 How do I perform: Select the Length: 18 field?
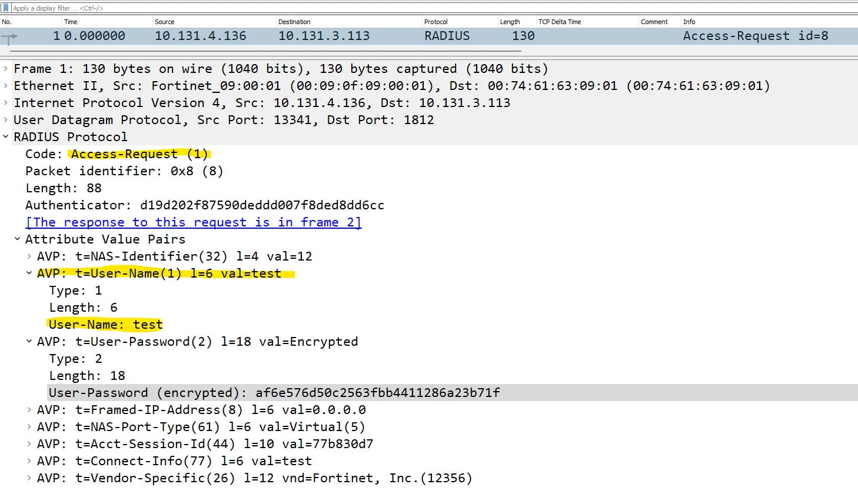tap(87, 376)
